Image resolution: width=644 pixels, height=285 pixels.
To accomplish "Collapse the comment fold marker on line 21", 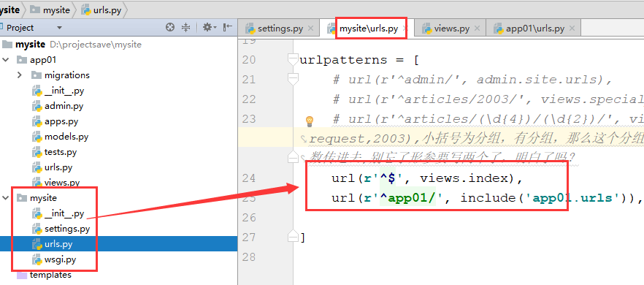I will point(292,80).
